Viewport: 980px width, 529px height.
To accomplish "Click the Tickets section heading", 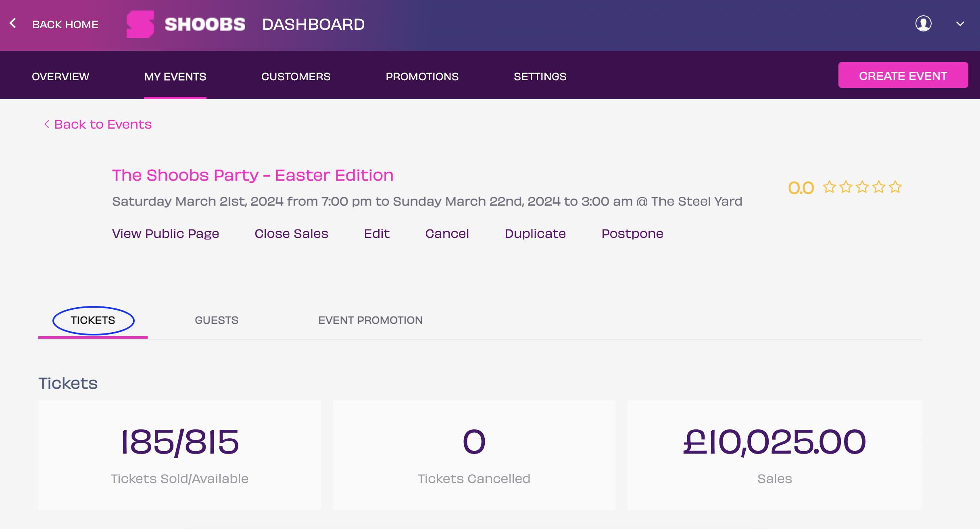I will 68,383.
